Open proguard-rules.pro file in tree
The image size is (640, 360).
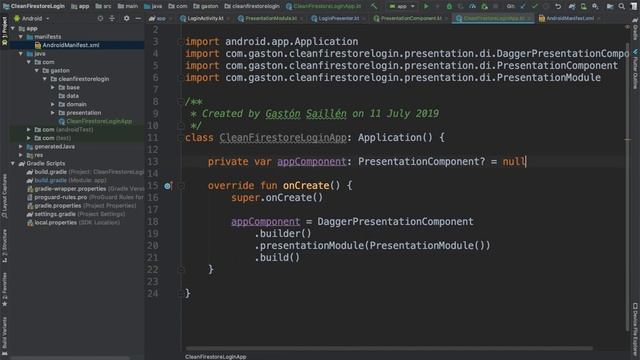click(85, 197)
